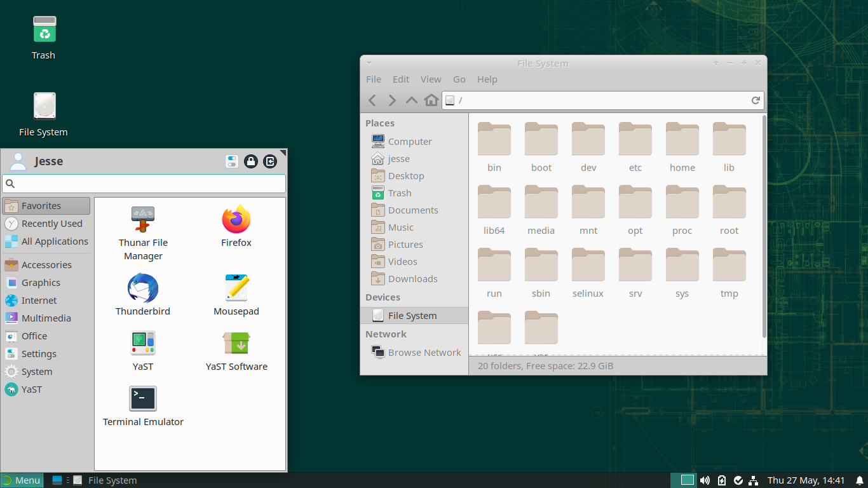Image resolution: width=868 pixels, height=488 pixels.
Task: Open the View menu in Thunar
Action: (431, 79)
